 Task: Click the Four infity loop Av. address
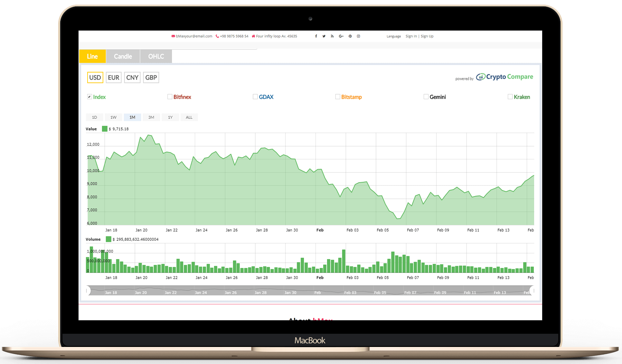coord(277,36)
